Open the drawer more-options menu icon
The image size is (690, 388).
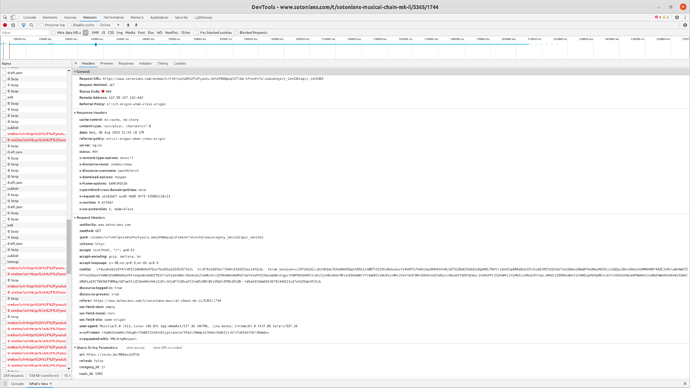click(5, 384)
